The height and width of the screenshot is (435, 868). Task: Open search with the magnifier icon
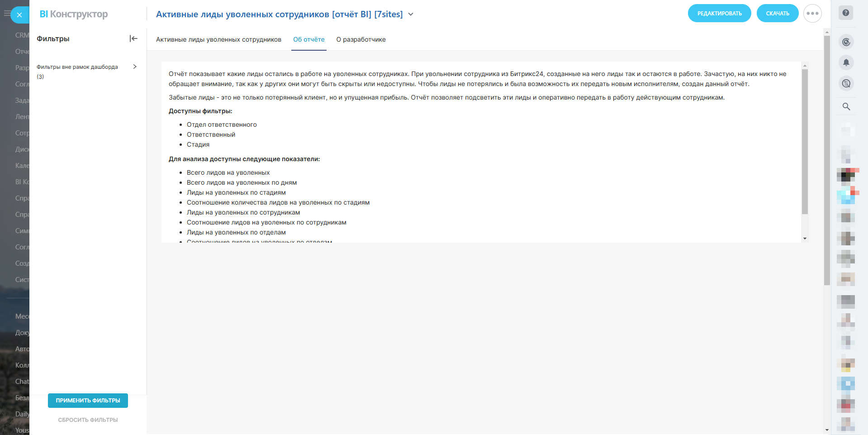[846, 106]
